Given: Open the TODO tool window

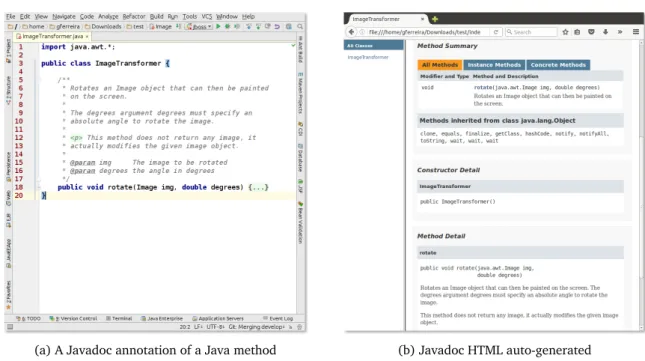Looking at the screenshot, I should tap(28, 318).
